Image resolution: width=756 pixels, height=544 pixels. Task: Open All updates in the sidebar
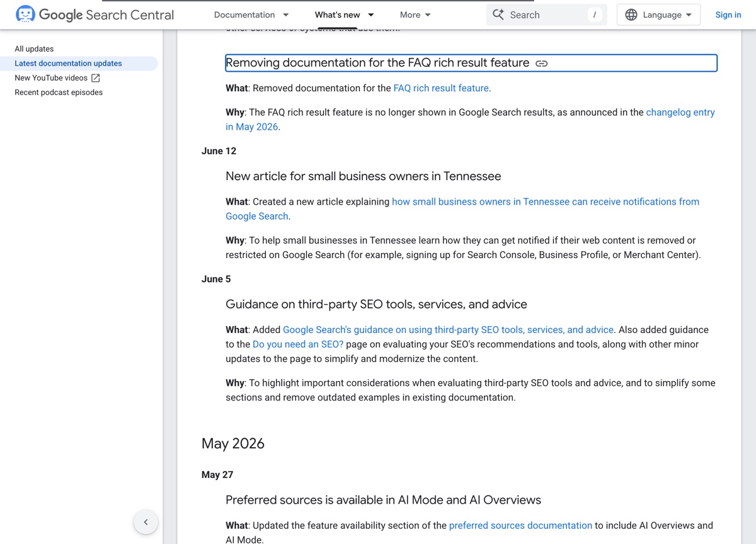pos(34,48)
